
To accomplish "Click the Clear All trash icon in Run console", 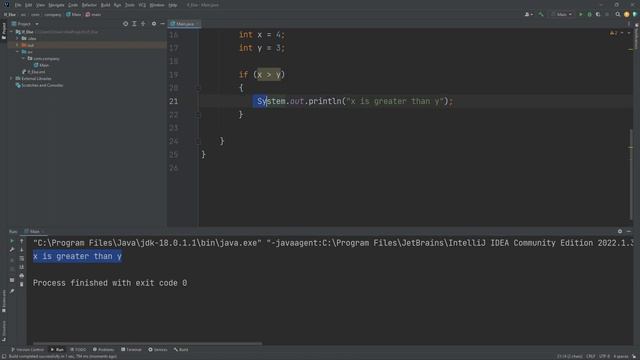I will click(22, 284).
